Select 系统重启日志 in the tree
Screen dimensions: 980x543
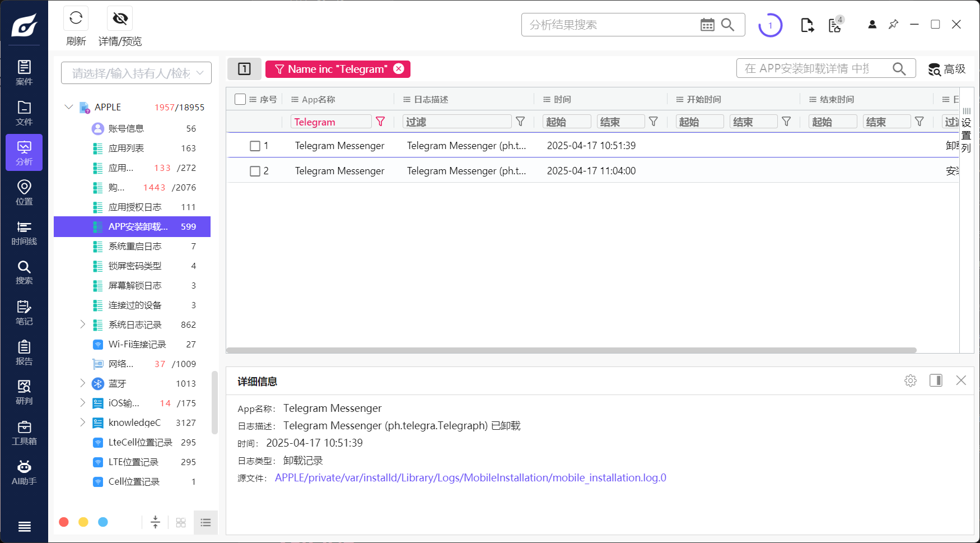[x=132, y=247]
